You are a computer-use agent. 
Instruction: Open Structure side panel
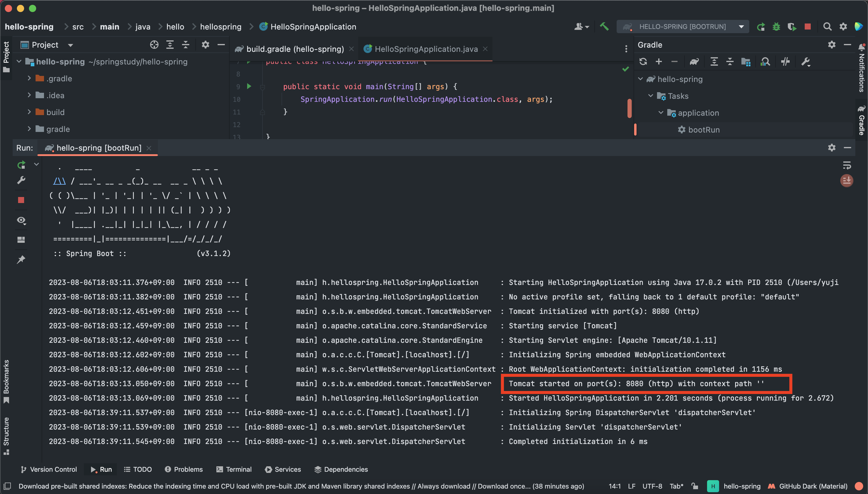point(6,436)
